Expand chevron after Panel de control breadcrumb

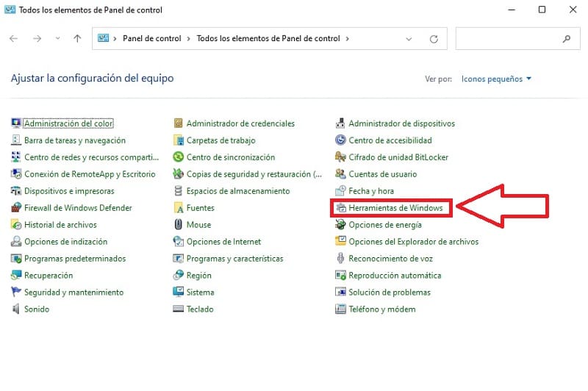point(188,39)
